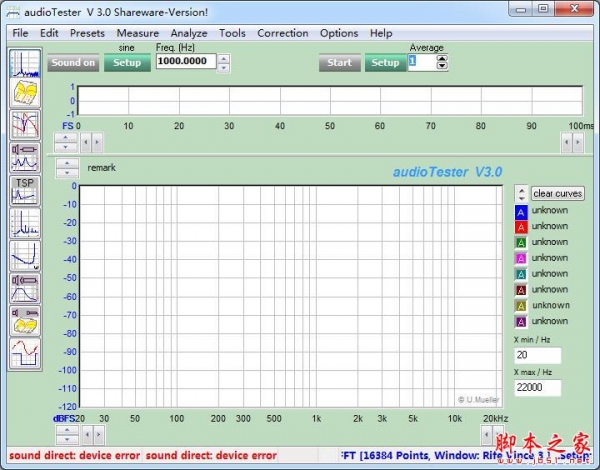Open the File menu
The image size is (600, 470).
(20, 33)
